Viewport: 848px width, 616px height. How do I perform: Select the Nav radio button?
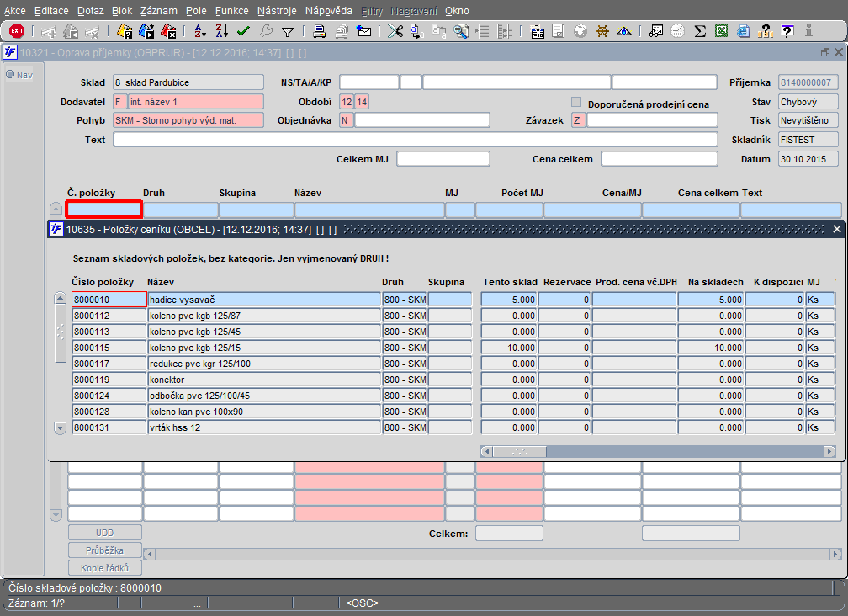coord(11,74)
